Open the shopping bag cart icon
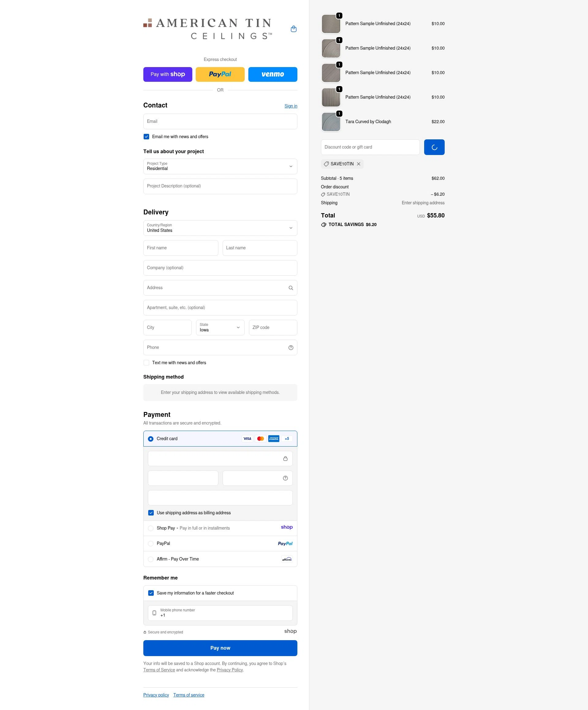The width and height of the screenshot is (588, 710). coord(293,29)
